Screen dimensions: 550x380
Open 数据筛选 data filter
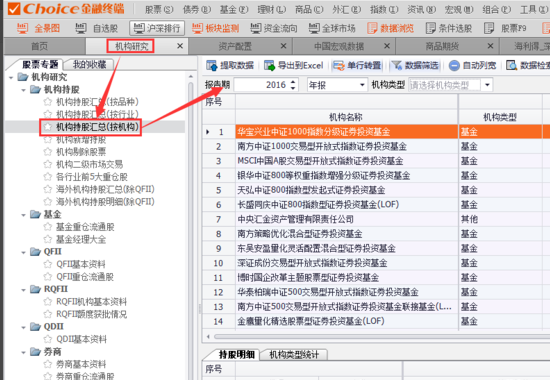[x=415, y=65]
